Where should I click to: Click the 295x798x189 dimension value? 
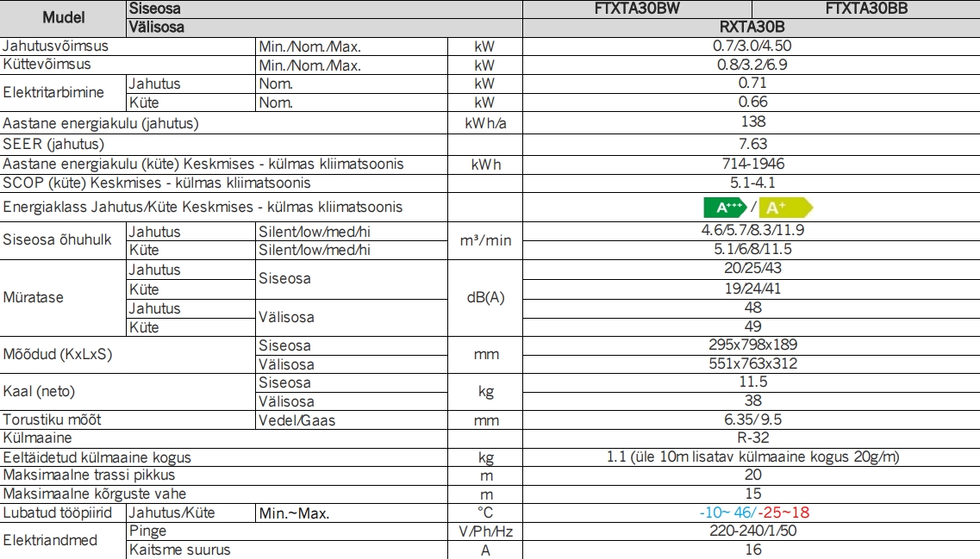pyautogui.click(x=753, y=345)
